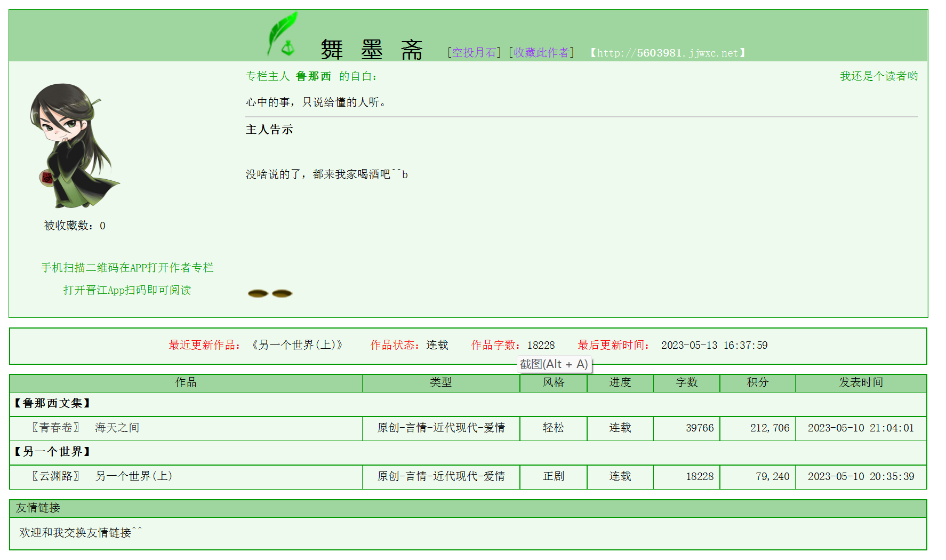
Task: Click the 正剧 style cell
Action: click(554, 476)
